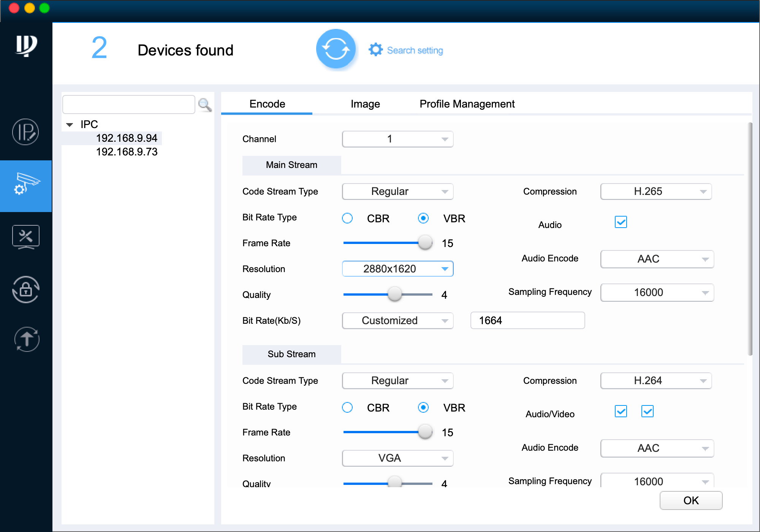
Task: Click the device count number 2
Action: click(99, 48)
